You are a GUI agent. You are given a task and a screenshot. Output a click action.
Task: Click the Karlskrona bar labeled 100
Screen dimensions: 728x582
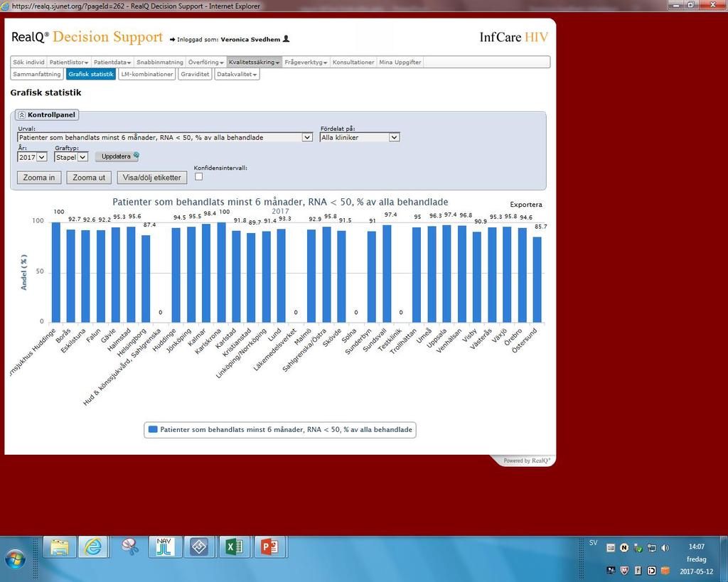pyautogui.click(x=222, y=272)
